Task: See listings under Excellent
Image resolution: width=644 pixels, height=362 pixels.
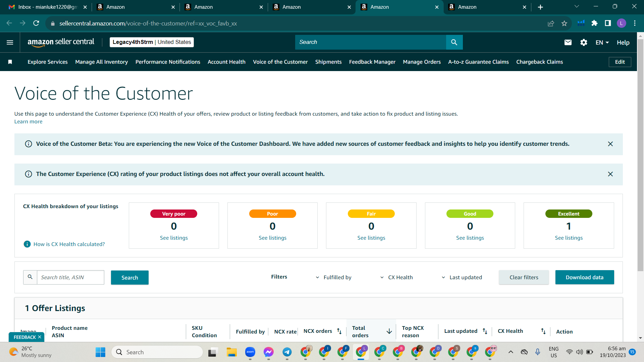Action: (569, 238)
